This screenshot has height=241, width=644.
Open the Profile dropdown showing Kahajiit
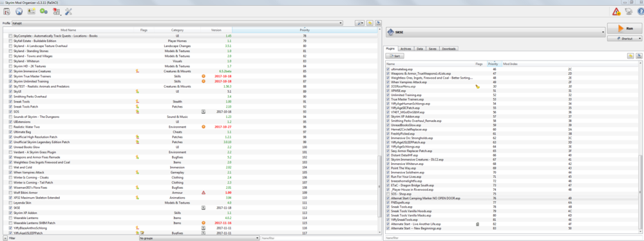click(x=177, y=23)
